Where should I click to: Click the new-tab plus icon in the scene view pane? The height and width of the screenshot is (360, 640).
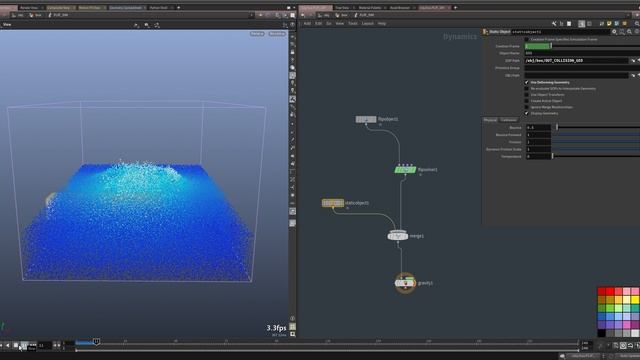pos(178,7)
